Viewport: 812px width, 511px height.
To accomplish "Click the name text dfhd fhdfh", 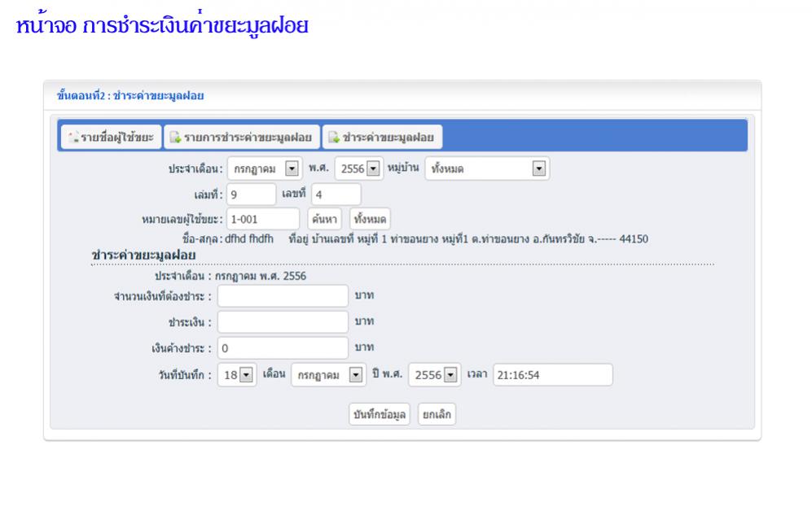I will coord(249,239).
